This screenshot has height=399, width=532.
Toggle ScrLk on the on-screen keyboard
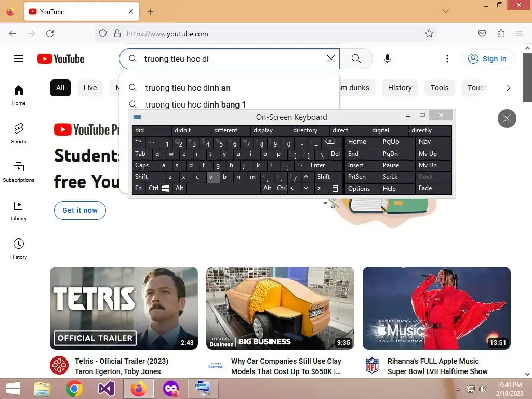397,177
